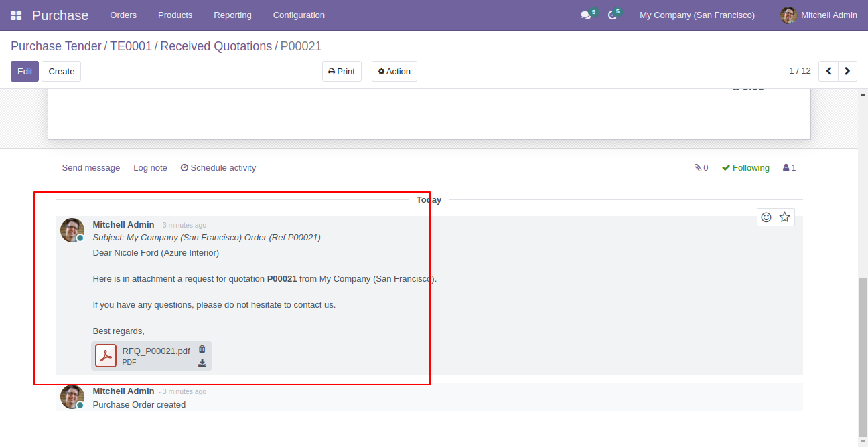Go to next record arrow

848,71
